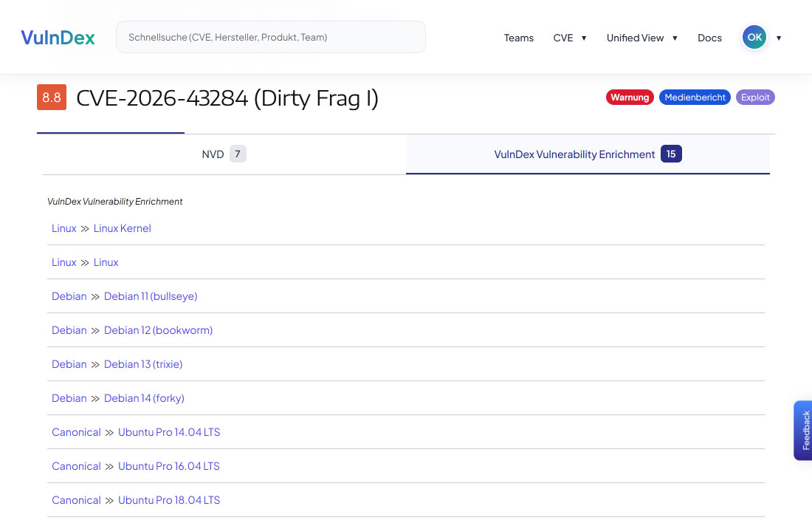812x526 pixels.
Task: Click the purple Exploit tag
Action: pos(755,98)
